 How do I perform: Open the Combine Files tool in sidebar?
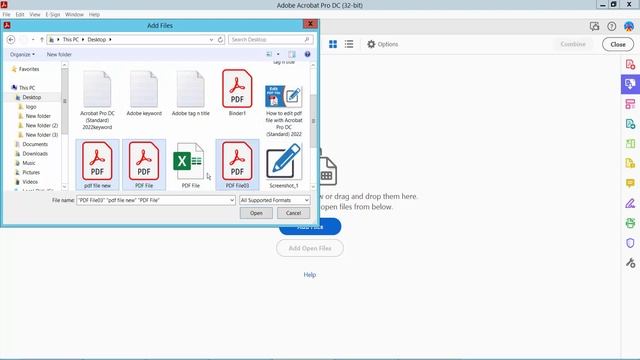(630, 84)
